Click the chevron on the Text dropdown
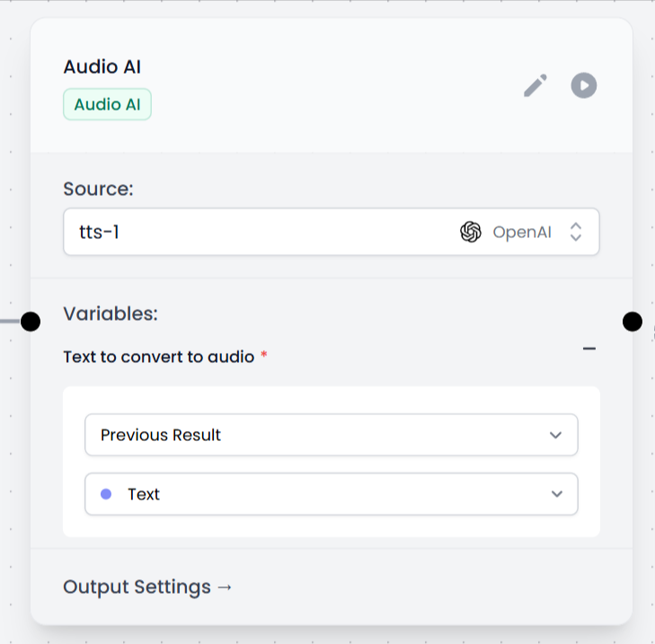Viewport: 655px width, 644px height. [557, 494]
